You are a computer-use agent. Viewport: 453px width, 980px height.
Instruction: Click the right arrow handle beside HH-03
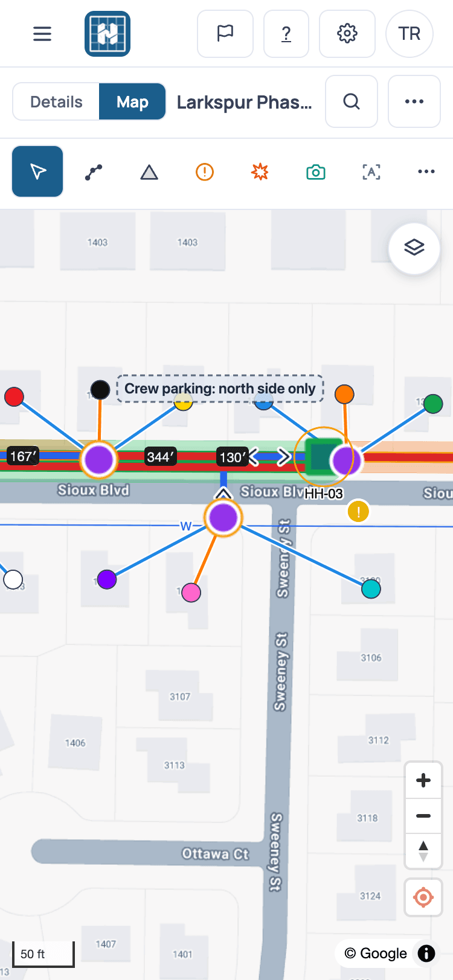(x=284, y=457)
